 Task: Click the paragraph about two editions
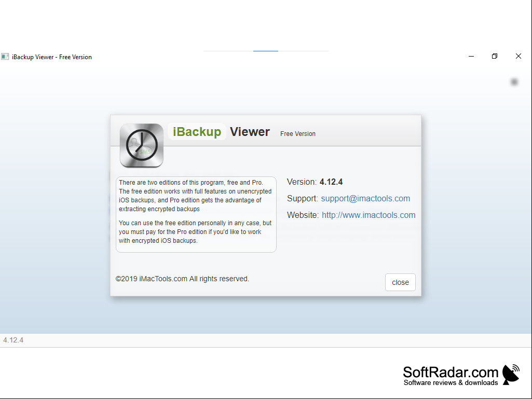195,196
